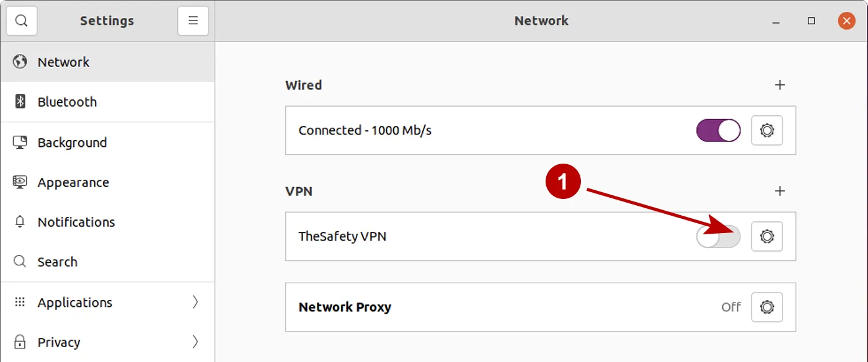The width and height of the screenshot is (868, 362).
Task: Select Network in the sidebar
Action: (x=64, y=62)
